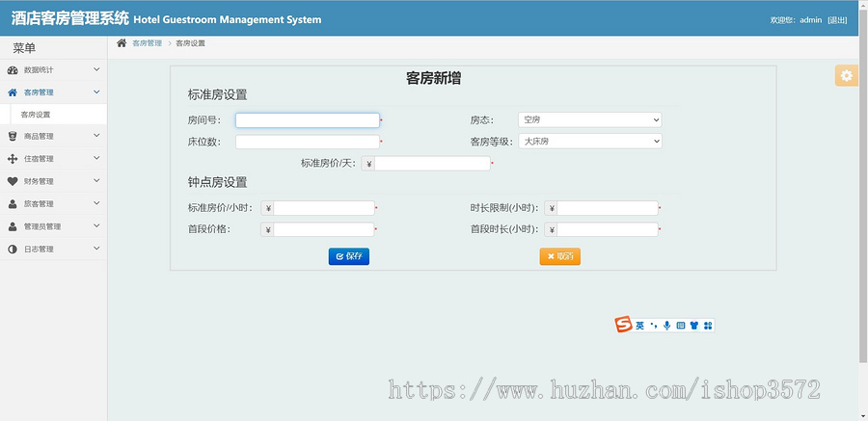Click the person icon beside 旅客管理

13,204
